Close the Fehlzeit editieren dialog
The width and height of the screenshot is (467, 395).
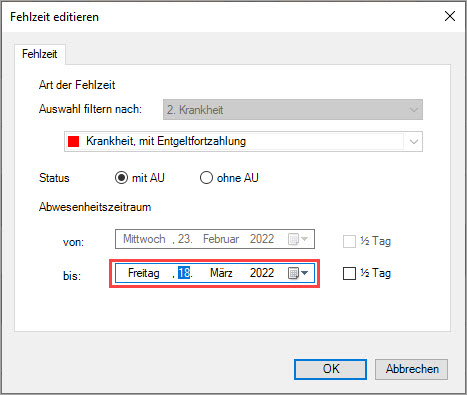click(450, 16)
